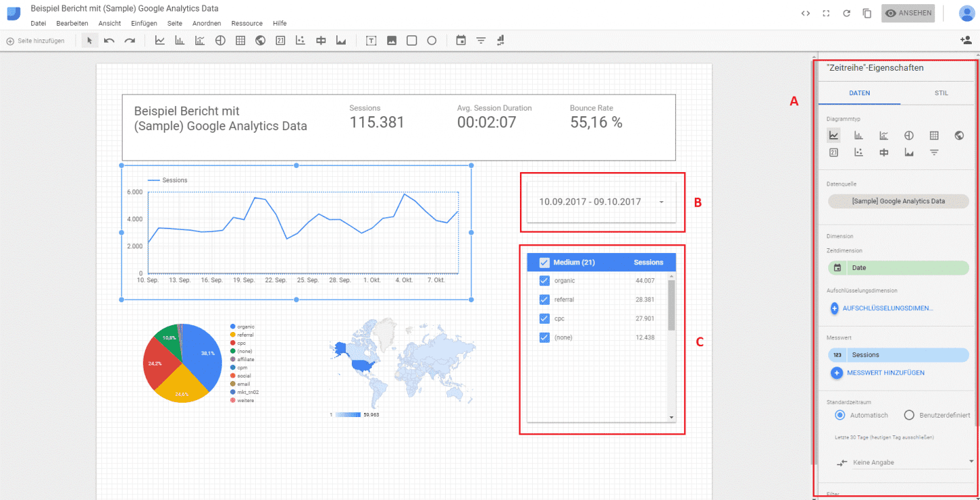Select the Automatisch radio button

[840, 415]
